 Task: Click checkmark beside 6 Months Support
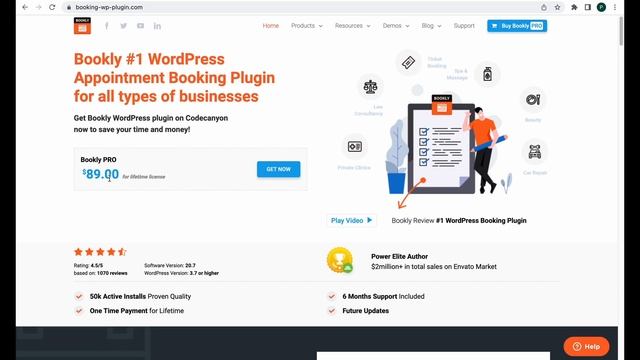[x=331, y=296]
